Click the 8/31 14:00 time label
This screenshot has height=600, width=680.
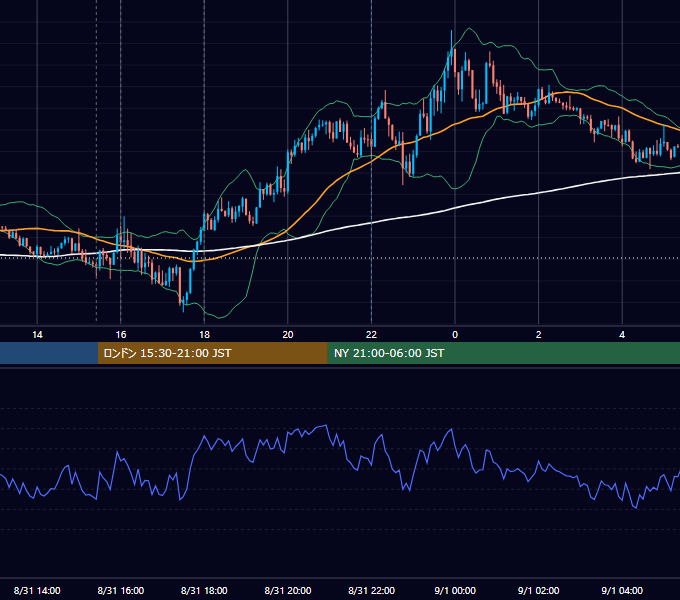pyautogui.click(x=37, y=590)
